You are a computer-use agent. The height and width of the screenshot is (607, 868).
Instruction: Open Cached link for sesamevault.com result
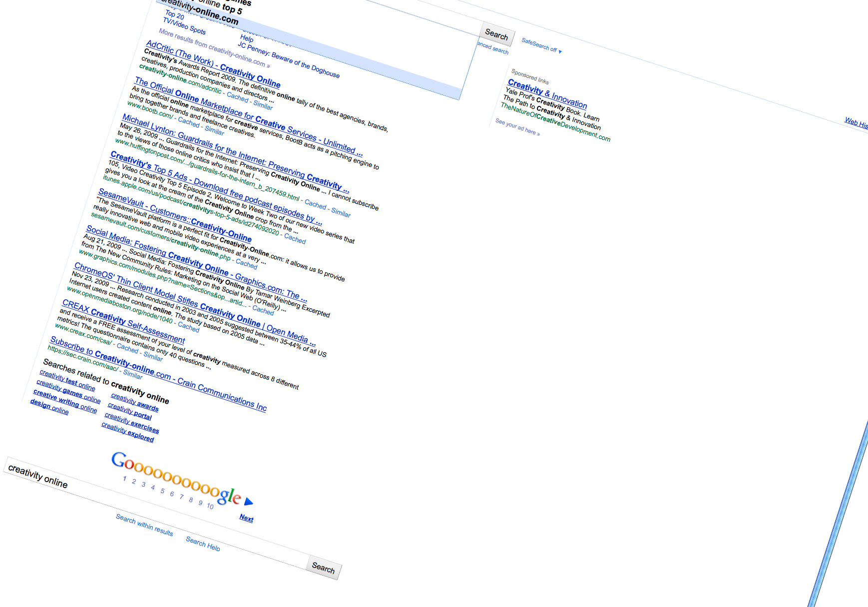coord(247,263)
